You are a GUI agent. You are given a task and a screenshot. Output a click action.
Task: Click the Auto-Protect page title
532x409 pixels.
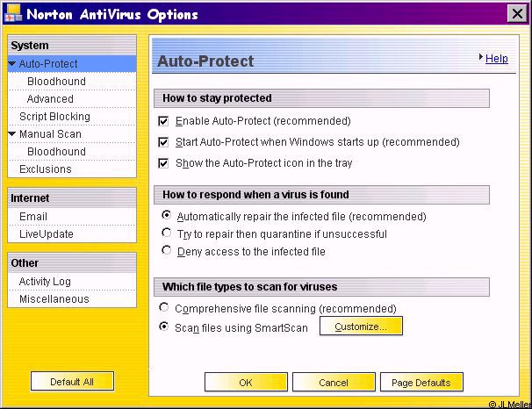[x=205, y=61]
